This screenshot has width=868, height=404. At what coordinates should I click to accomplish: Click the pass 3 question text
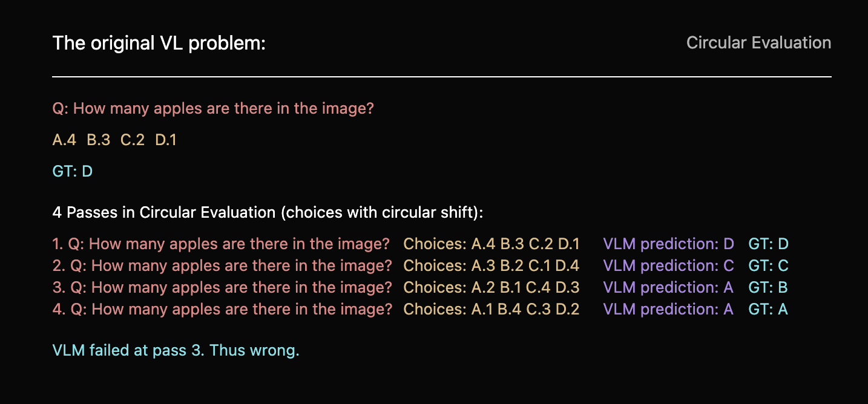[x=222, y=288]
